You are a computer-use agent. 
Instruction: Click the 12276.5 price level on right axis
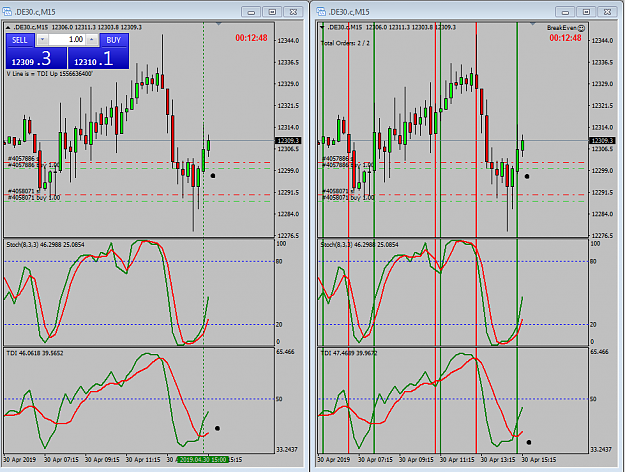[602, 236]
